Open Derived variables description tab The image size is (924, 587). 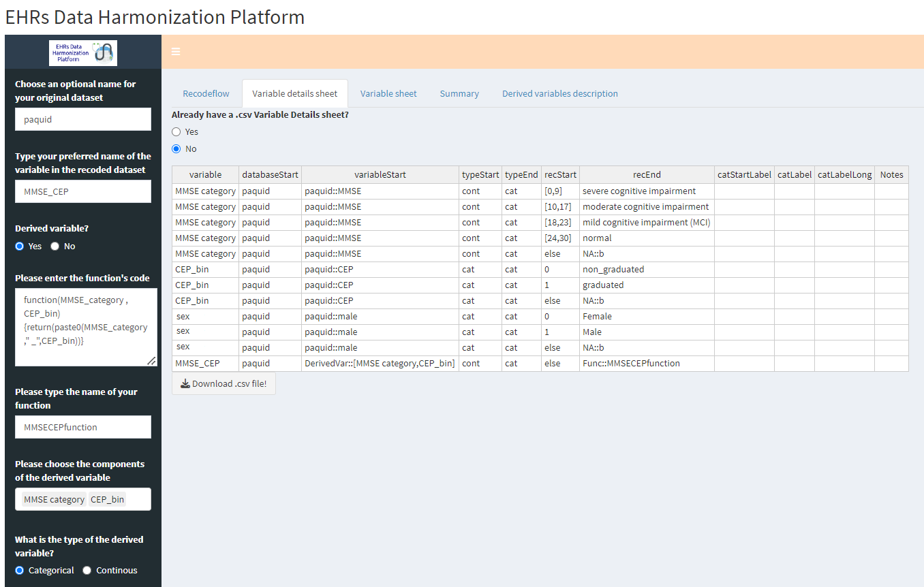(559, 93)
